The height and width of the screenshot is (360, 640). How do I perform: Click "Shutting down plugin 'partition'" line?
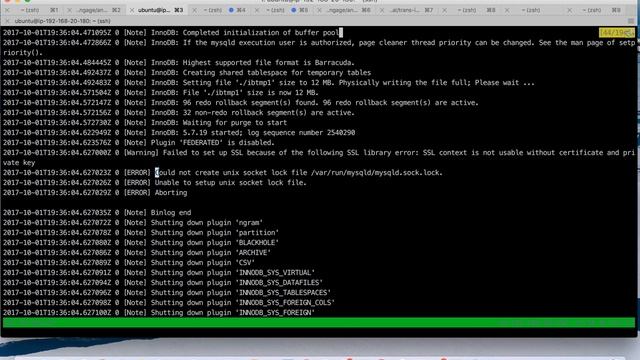141,233
